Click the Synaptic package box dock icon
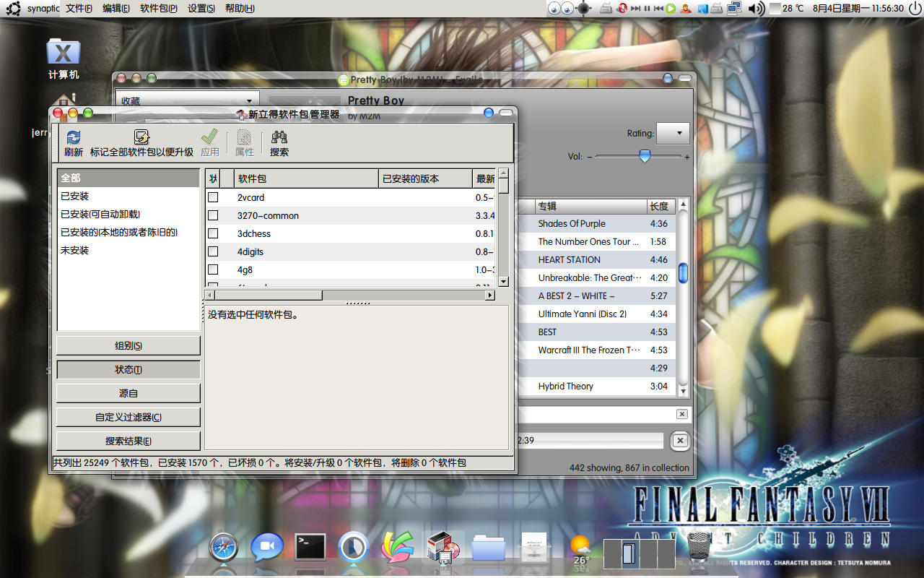924x578 pixels. pos(443,548)
